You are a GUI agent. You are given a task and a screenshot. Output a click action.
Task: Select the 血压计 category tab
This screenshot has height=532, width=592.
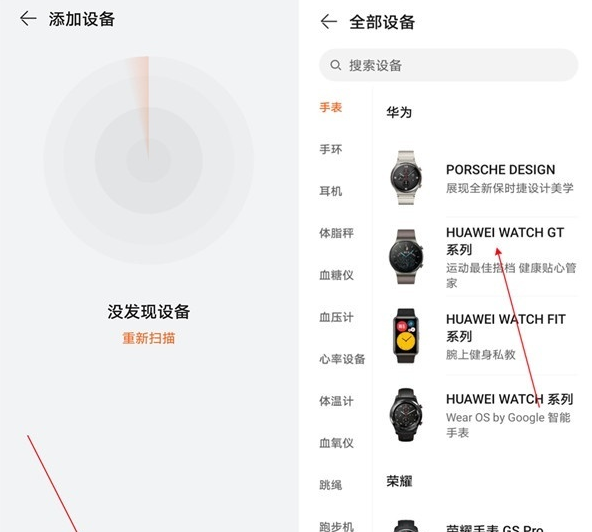(x=336, y=317)
